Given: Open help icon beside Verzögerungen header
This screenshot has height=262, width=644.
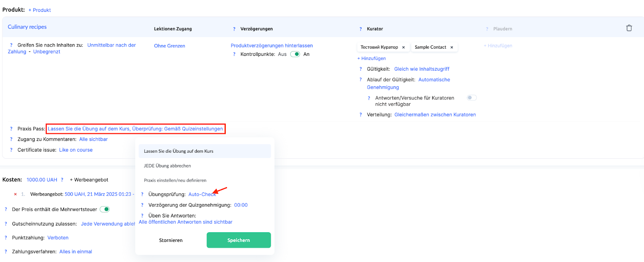Looking at the screenshot, I should tap(234, 29).
